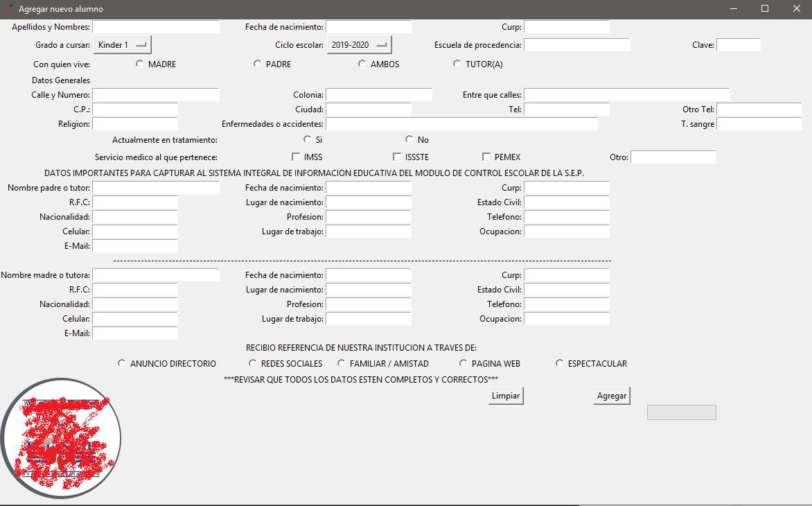Check the IMSS checkbox

click(296, 157)
